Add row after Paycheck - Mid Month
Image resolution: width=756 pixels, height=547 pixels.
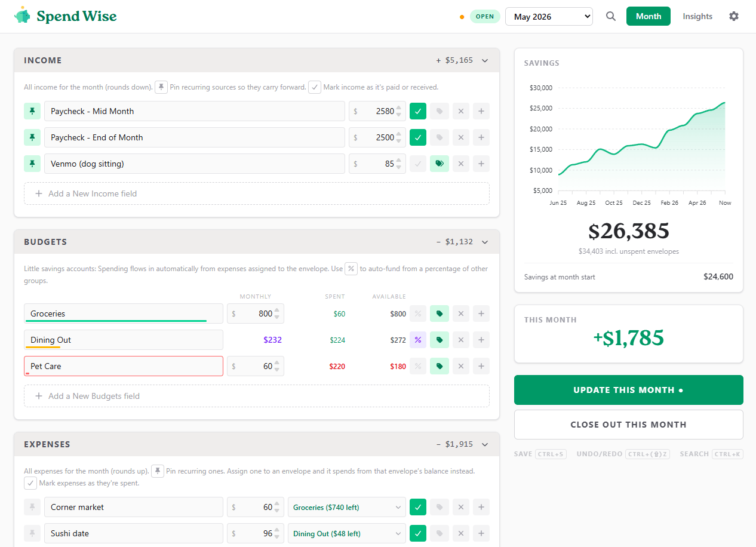click(481, 111)
